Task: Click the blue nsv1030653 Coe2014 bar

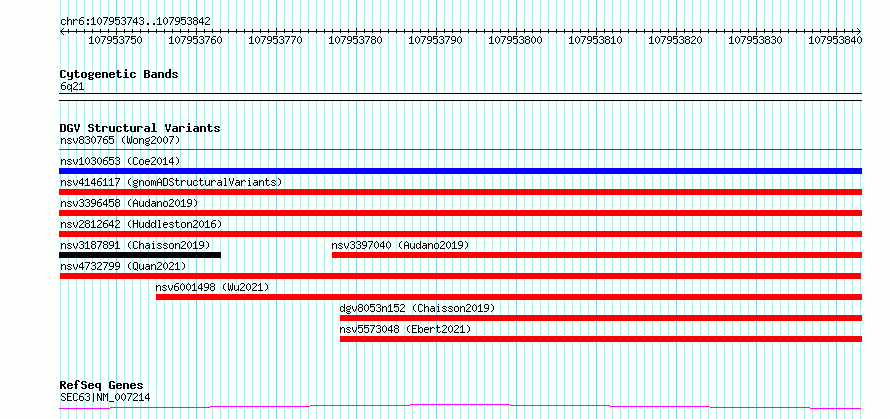Action: click(x=460, y=171)
